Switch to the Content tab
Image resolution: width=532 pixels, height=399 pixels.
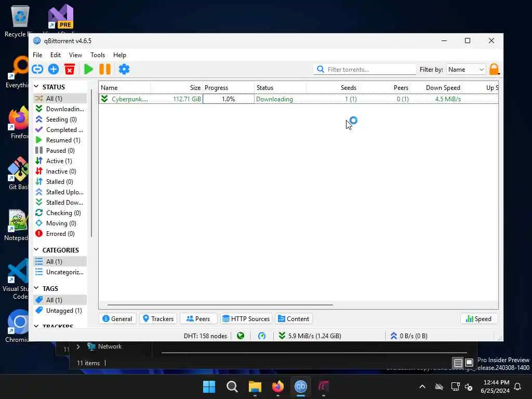tap(294, 318)
